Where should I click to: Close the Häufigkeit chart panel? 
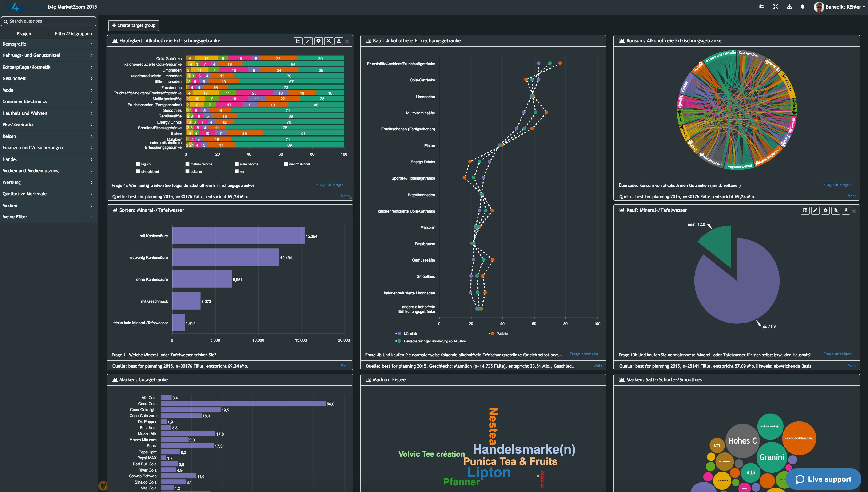pyautogui.click(x=347, y=42)
